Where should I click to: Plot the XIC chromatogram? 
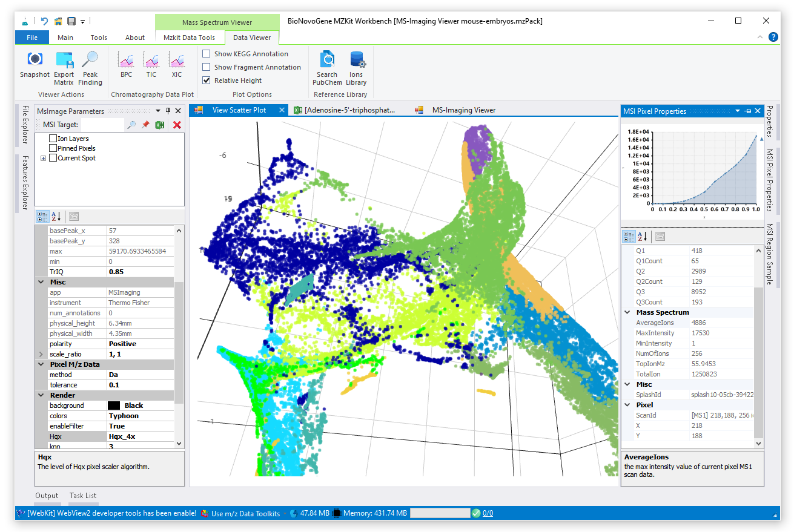point(176,61)
